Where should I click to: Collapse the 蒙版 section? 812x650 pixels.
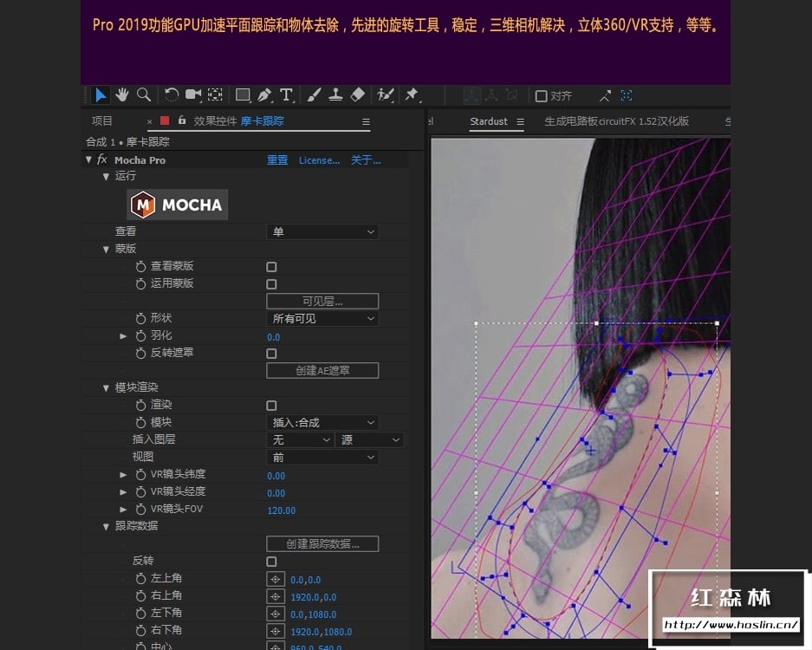pyautogui.click(x=106, y=249)
